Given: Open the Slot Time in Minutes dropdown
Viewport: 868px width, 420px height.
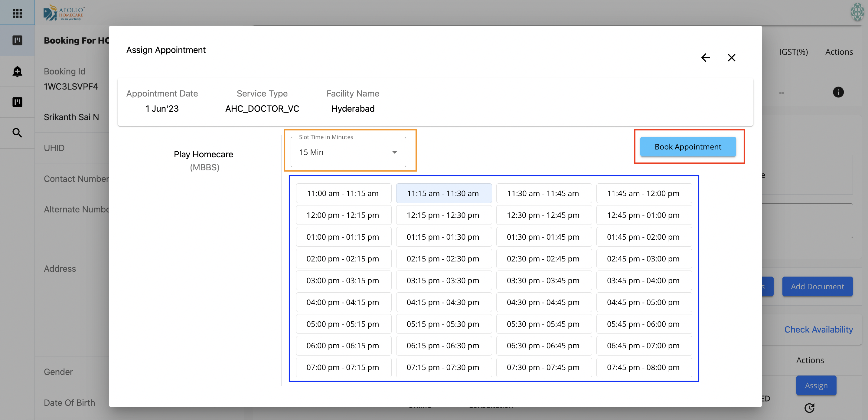Looking at the screenshot, I should click(348, 152).
